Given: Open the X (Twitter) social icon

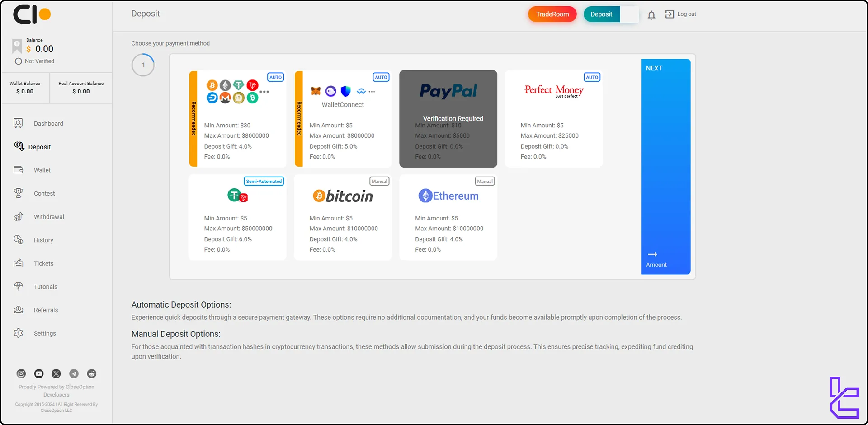Looking at the screenshot, I should pyautogui.click(x=56, y=374).
